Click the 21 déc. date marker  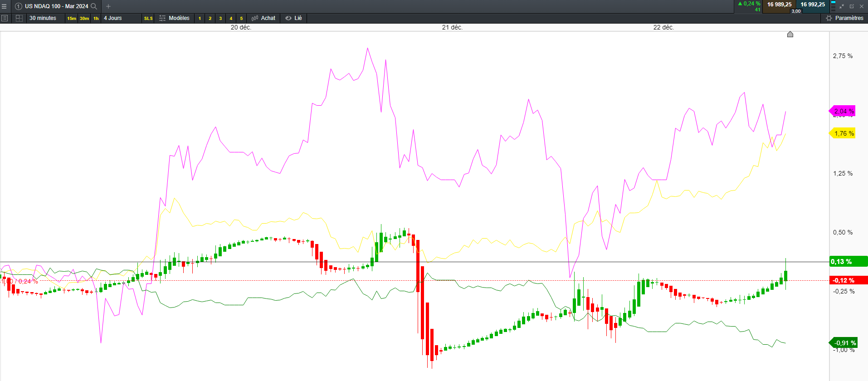pyautogui.click(x=452, y=27)
